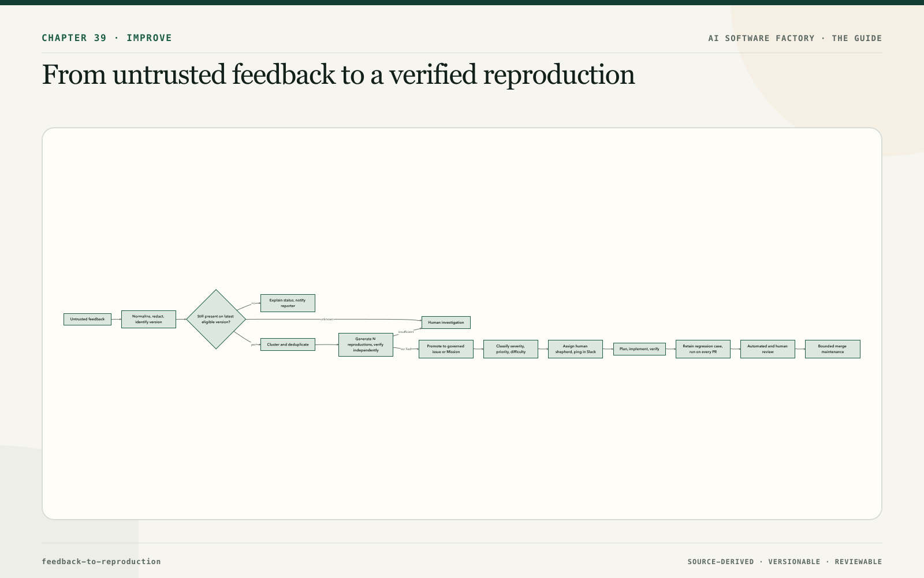Click 'SOURCE-DERIVED · VERSIONABLE · REVIEWABLE' footer text
924x578 pixels.
click(785, 562)
